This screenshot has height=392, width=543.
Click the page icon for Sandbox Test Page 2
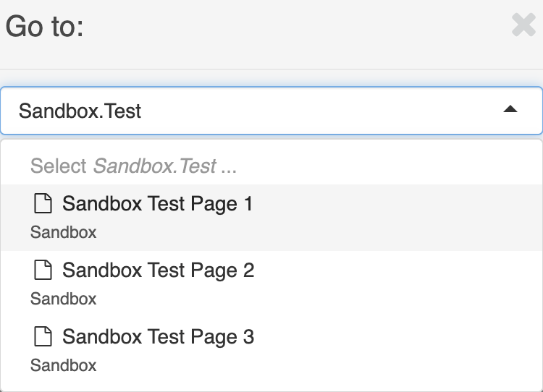44,270
